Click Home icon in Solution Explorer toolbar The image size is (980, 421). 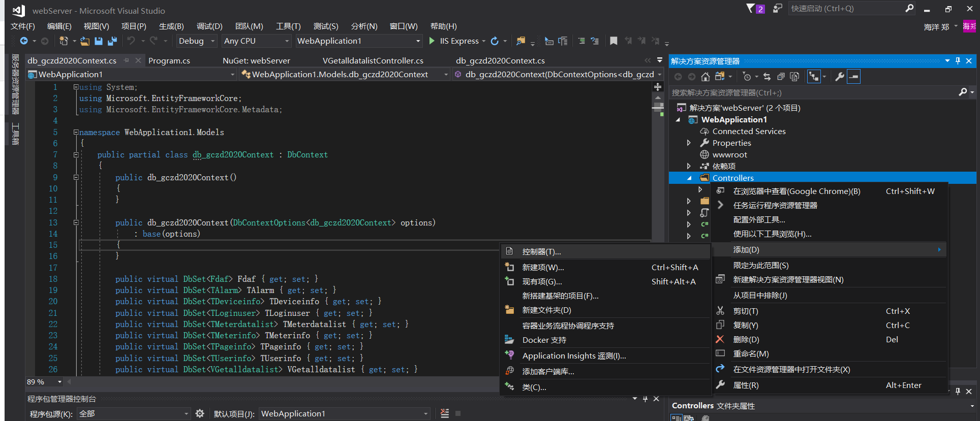[x=706, y=77]
